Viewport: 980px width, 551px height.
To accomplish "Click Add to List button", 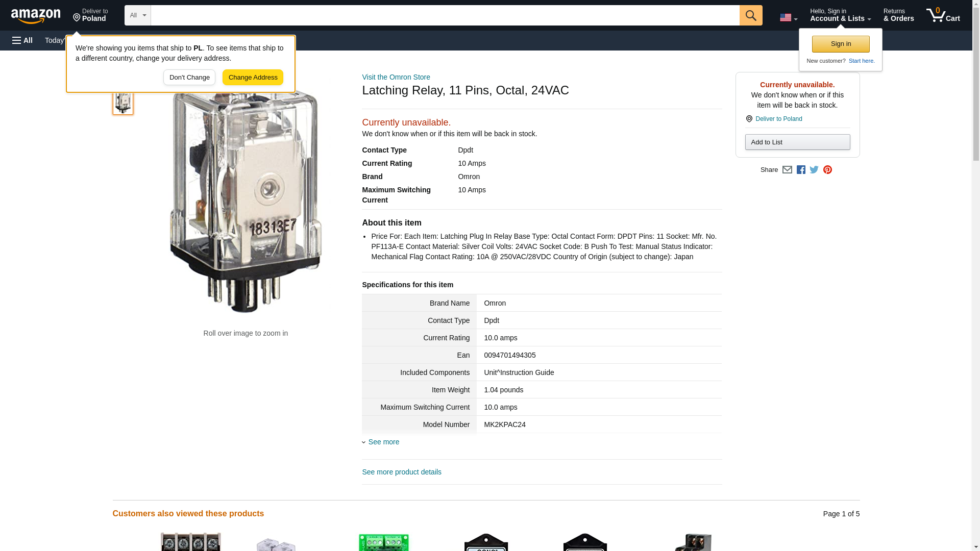I will (797, 142).
